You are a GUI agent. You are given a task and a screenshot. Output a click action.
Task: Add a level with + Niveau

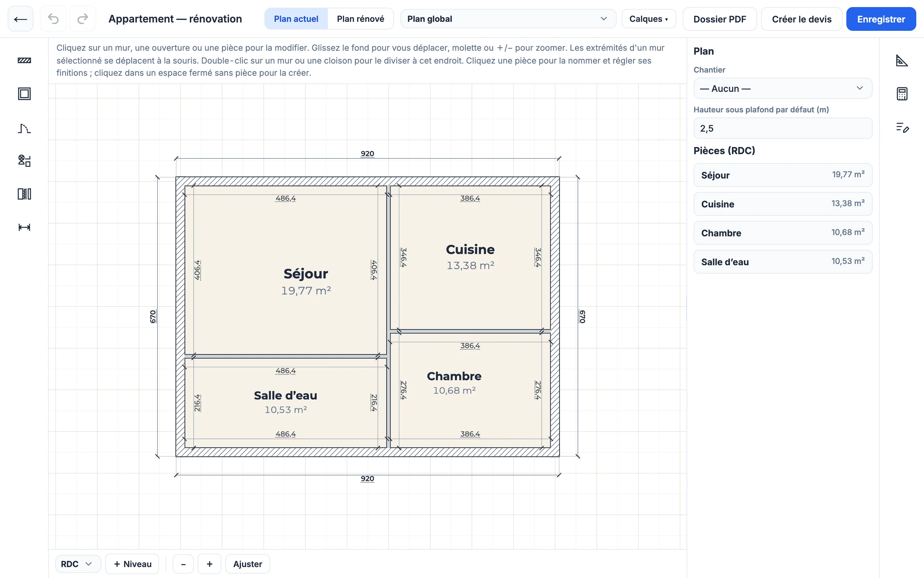point(132,564)
